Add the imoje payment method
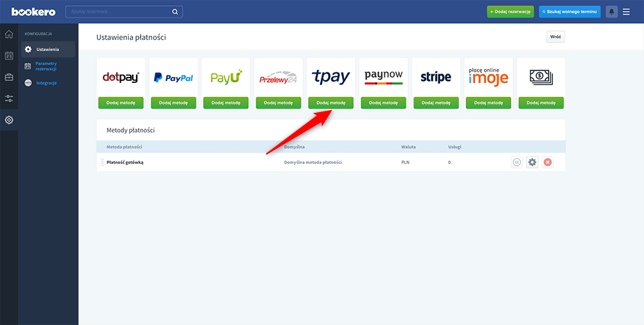Viewport: 644px width, 325px height. [489, 103]
